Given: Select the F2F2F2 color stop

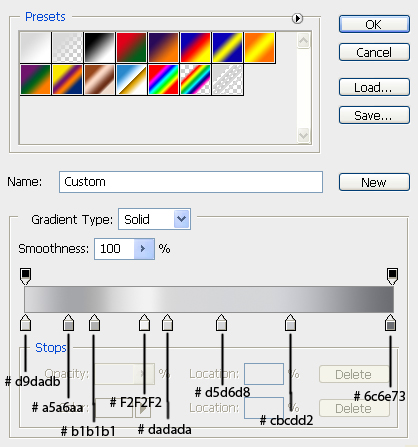Looking at the screenshot, I should click(x=144, y=322).
